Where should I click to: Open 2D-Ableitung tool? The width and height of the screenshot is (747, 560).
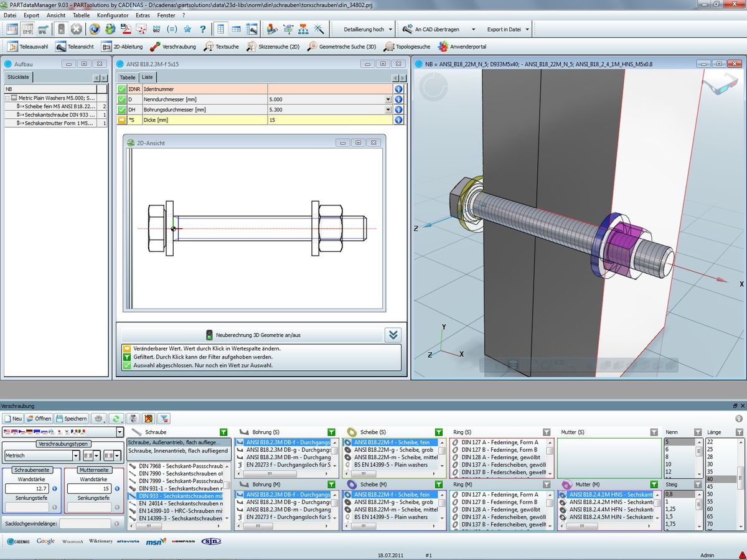[122, 47]
